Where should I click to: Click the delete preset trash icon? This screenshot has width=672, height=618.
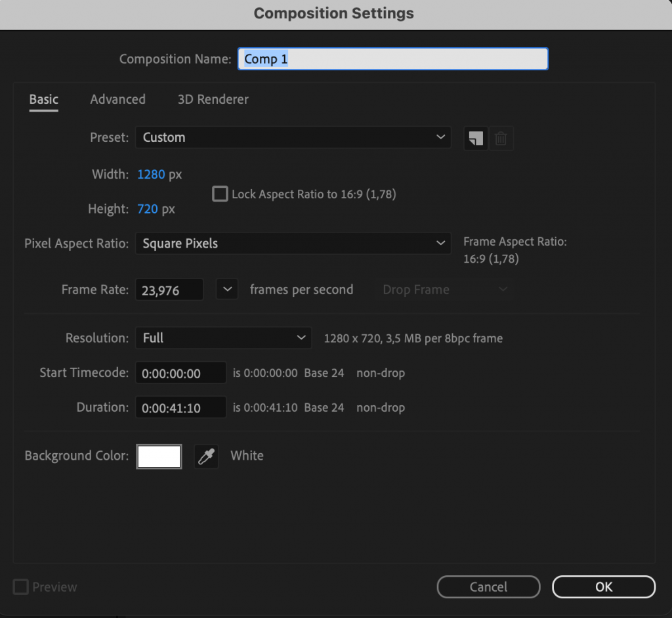coord(501,138)
